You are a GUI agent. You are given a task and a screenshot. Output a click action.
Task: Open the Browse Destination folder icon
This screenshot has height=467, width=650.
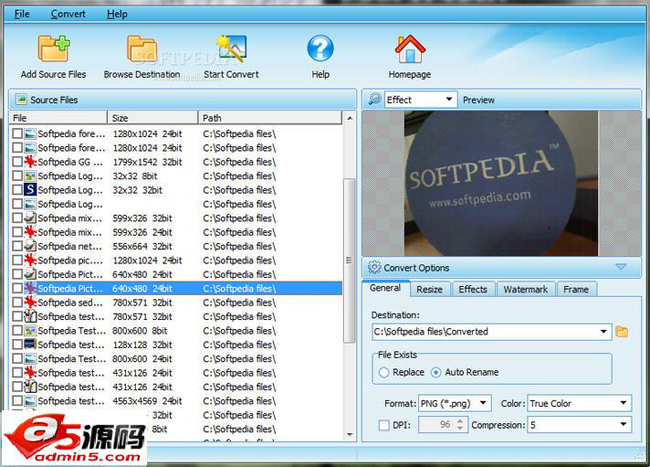[142, 48]
